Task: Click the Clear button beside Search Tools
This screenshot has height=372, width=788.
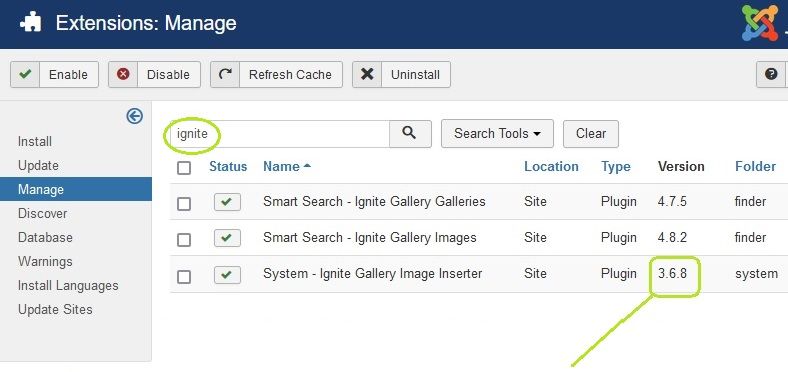Action: 590,134
